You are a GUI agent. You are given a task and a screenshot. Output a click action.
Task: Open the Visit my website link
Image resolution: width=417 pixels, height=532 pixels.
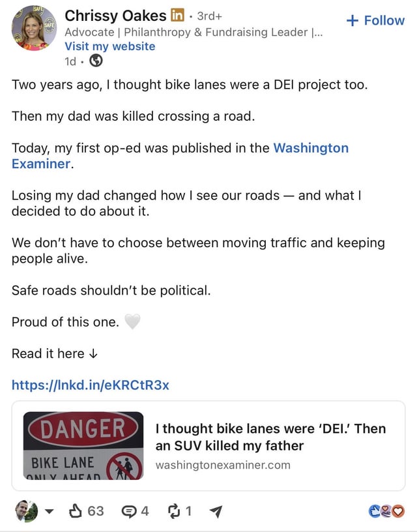coord(110,46)
